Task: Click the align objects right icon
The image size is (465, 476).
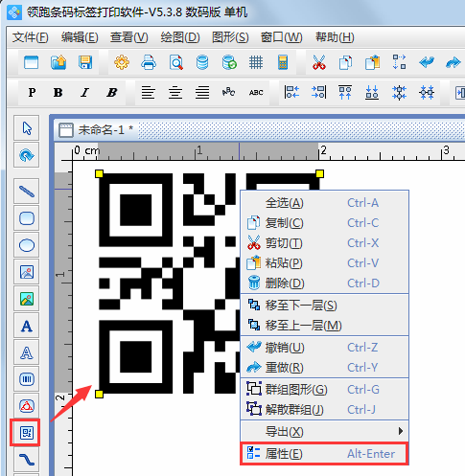Action: tap(318, 93)
